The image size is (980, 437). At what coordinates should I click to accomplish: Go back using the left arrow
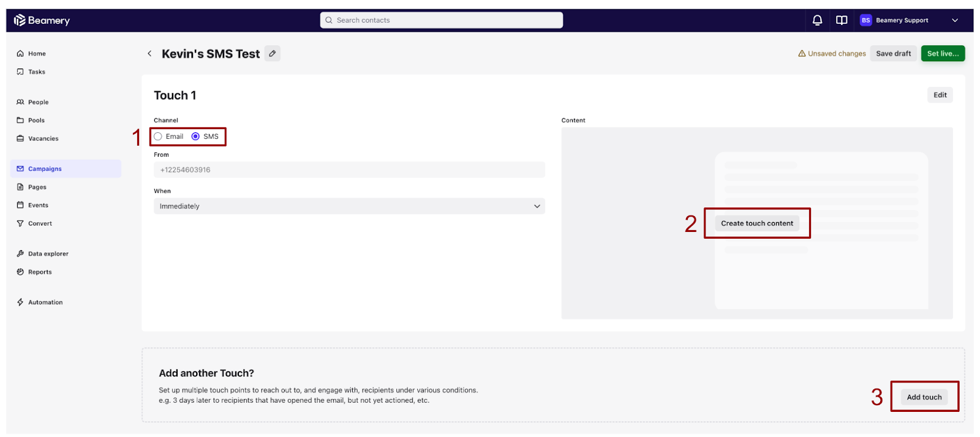(149, 54)
